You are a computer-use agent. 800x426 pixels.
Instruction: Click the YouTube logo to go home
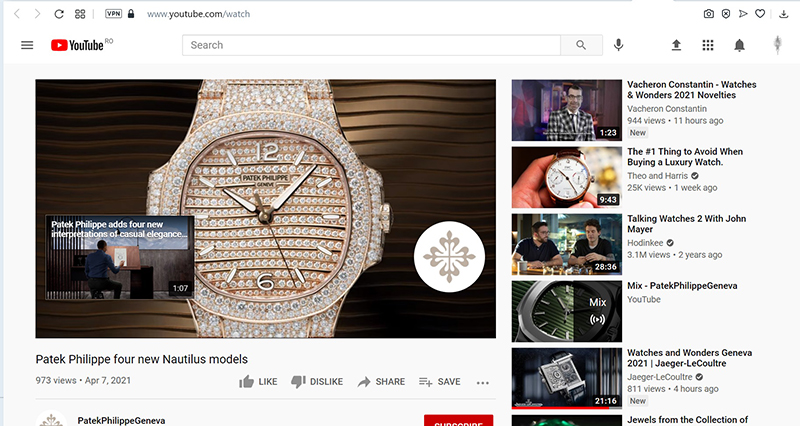pyautogui.click(x=76, y=45)
